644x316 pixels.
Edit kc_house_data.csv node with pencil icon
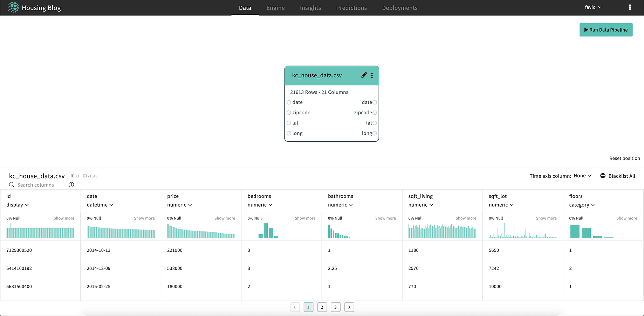click(364, 75)
